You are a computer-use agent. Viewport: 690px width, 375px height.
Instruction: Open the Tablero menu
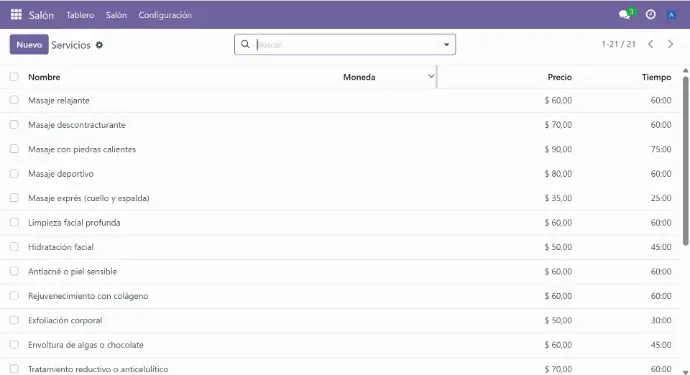coord(80,15)
